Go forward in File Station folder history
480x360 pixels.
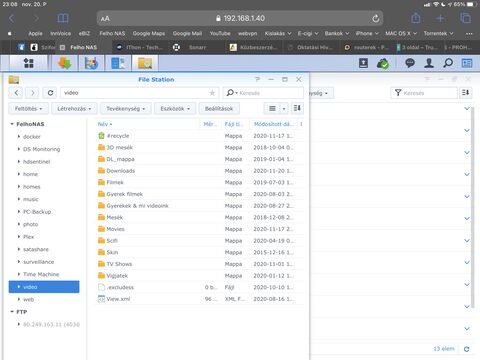click(32, 93)
